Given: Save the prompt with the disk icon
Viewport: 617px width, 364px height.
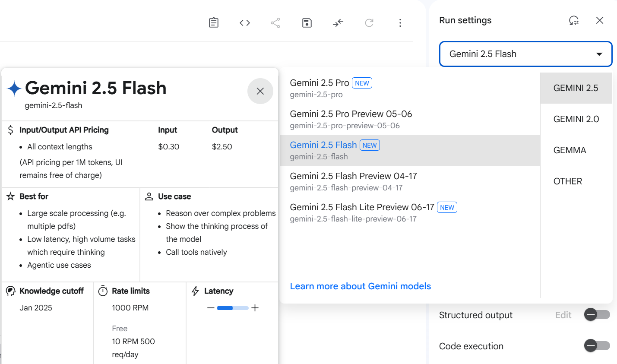Looking at the screenshot, I should pos(307,23).
